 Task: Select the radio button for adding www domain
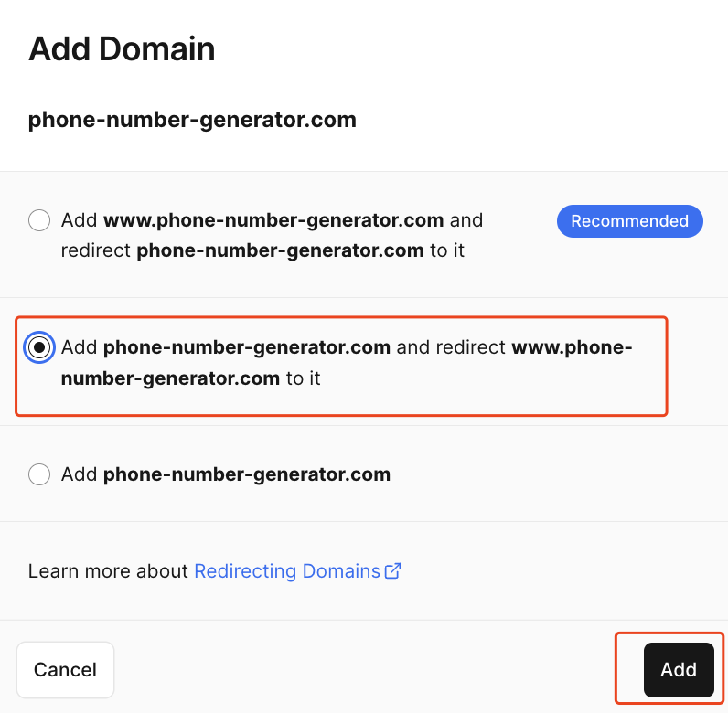39,220
